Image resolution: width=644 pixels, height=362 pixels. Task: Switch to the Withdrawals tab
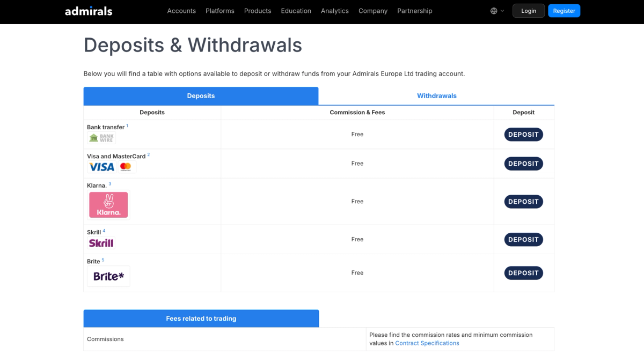tap(437, 96)
